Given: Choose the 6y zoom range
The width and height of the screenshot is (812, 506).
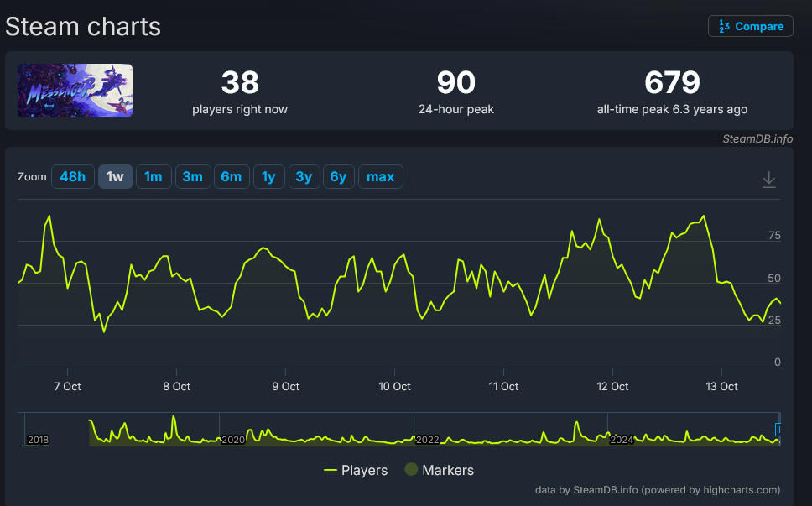Looking at the screenshot, I should point(338,176).
